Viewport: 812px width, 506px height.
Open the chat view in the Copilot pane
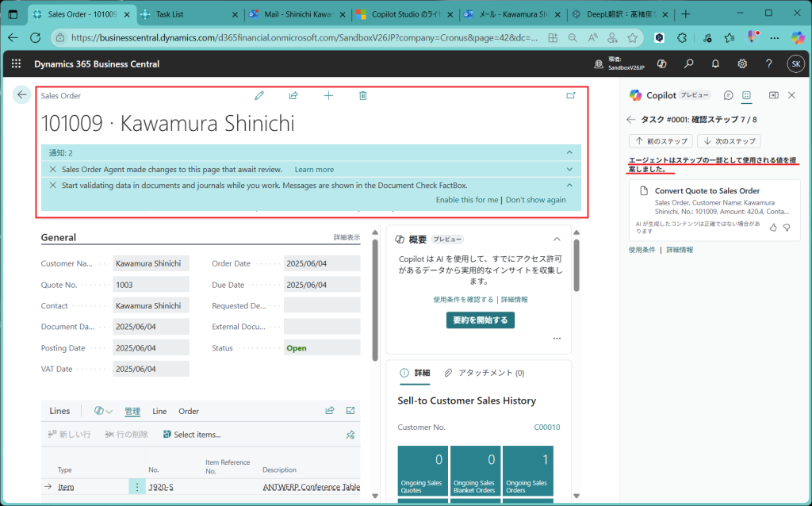tap(728, 95)
